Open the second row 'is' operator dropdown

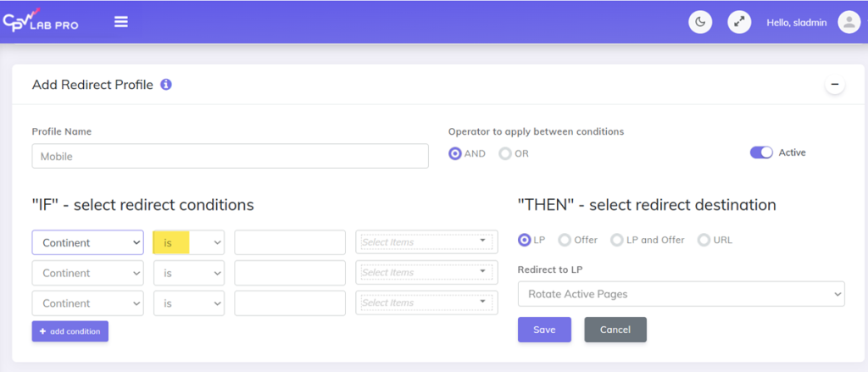tap(189, 273)
